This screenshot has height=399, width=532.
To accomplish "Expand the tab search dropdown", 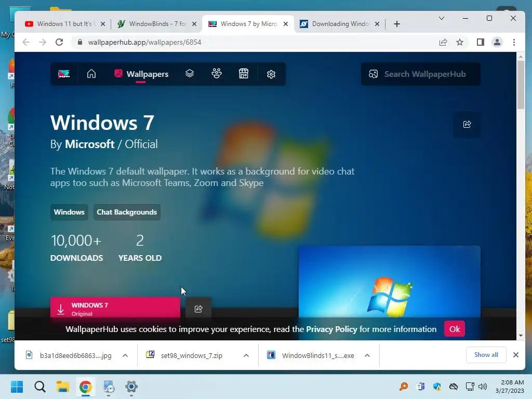I will coord(442,18).
